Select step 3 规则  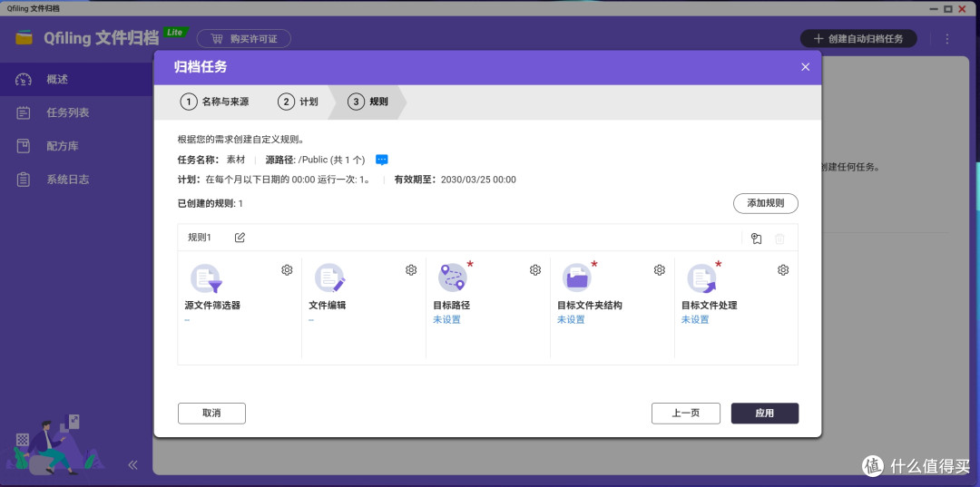367,102
